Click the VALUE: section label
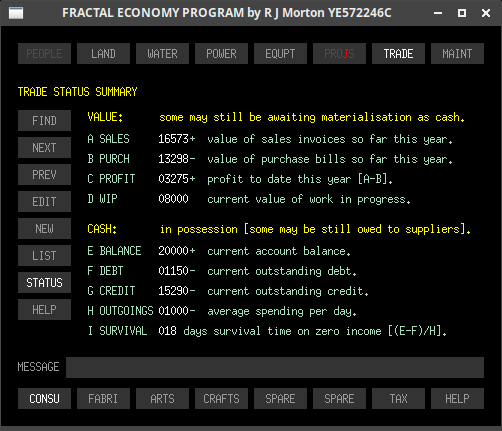The height and width of the screenshot is (431, 502). point(105,117)
